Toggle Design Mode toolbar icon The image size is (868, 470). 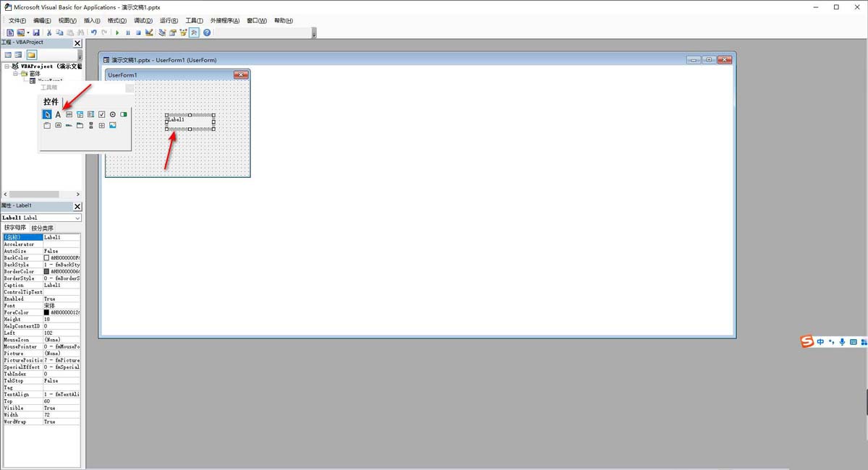[149, 33]
